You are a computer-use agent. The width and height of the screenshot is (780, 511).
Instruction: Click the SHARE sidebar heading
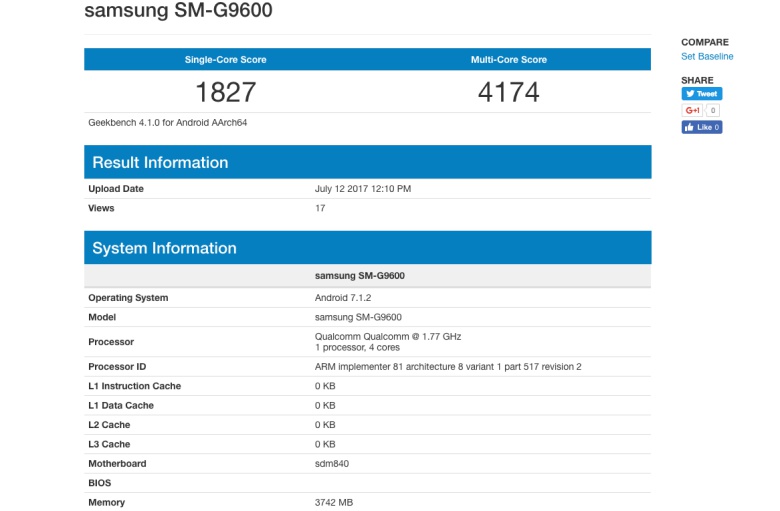697,80
